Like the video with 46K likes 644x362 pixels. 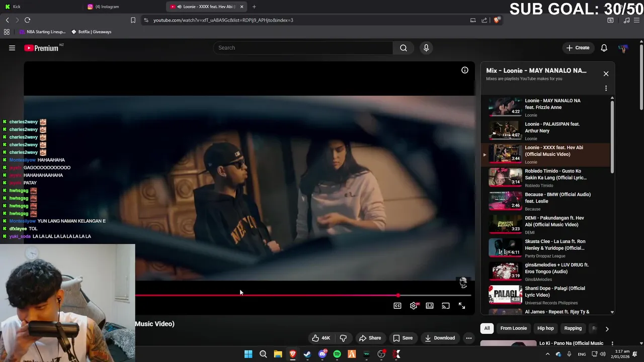coord(320,338)
